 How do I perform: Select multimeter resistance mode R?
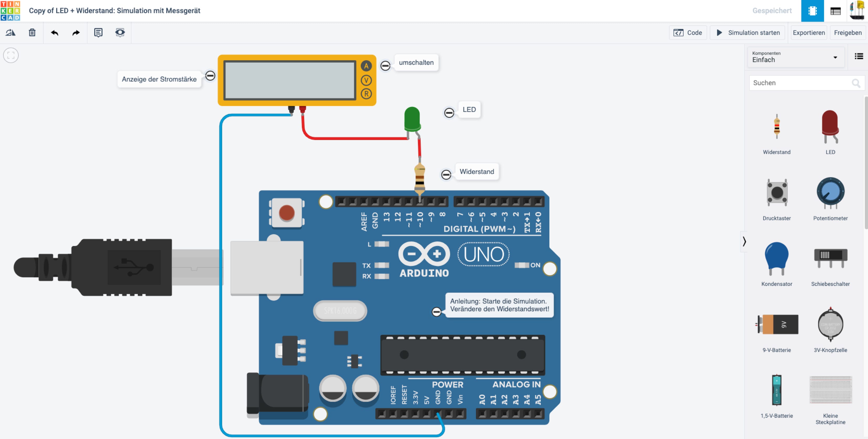pos(366,94)
